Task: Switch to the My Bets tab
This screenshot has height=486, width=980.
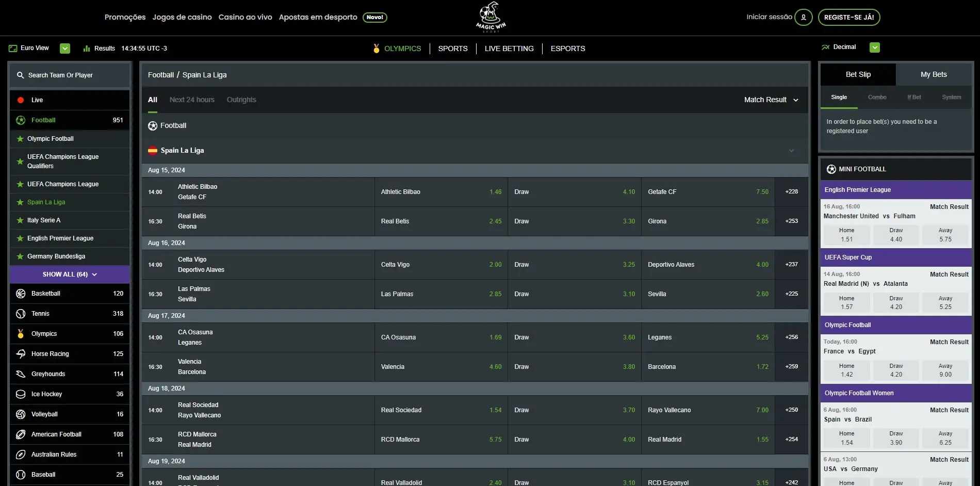Action: click(934, 74)
